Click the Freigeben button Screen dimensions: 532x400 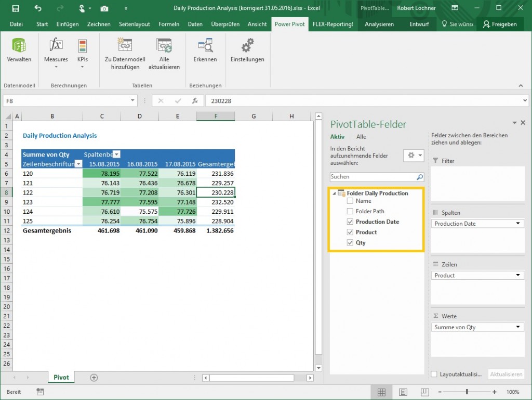click(x=500, y=23)
